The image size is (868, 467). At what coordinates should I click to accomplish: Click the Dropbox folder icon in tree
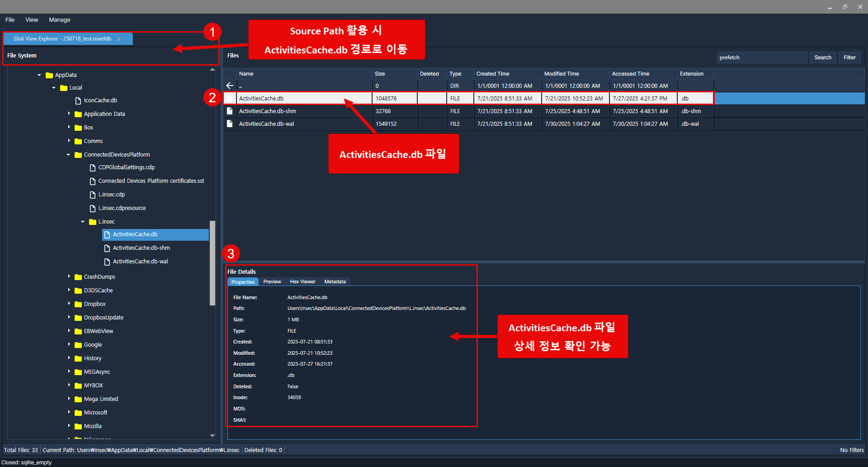tap(78, 305)
